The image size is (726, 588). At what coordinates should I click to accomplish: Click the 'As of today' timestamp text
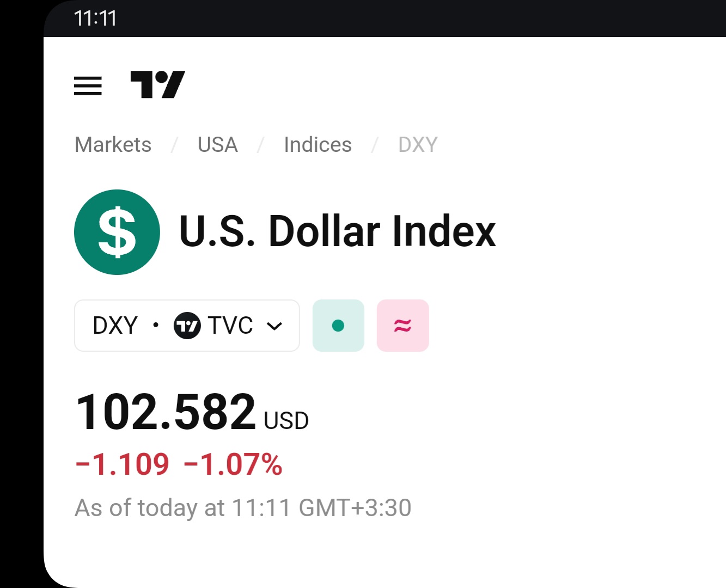point(243,508)
